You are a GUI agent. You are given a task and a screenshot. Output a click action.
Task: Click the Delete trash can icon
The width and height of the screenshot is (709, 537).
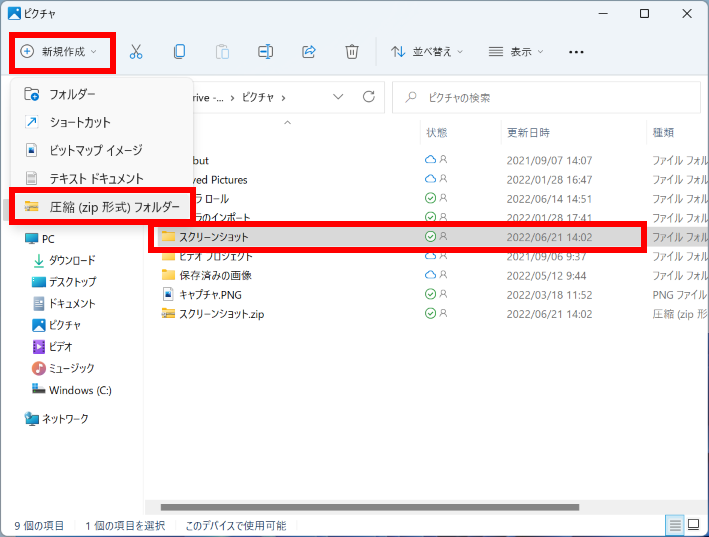coord(352,52)
